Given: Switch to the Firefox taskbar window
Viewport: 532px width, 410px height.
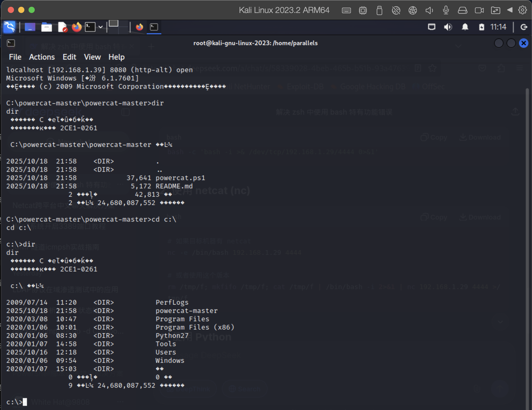Looking at the screenshot, I should (139, 27).
